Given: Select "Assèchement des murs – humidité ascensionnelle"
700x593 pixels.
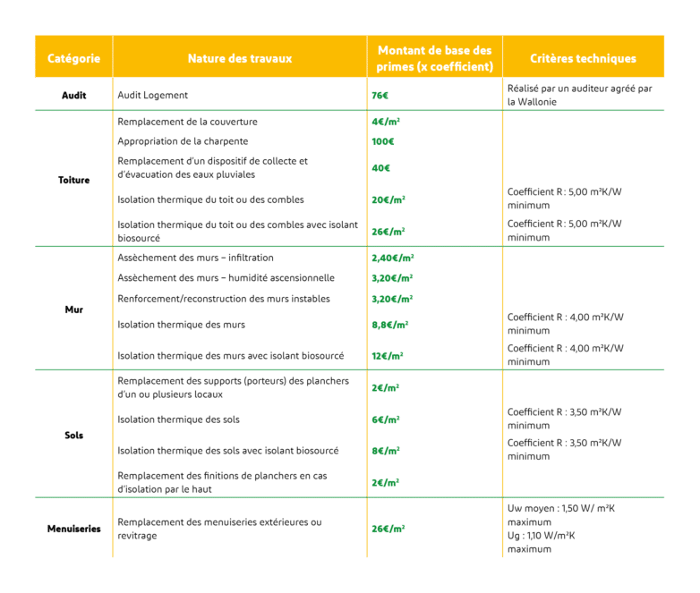Looking at the screenshot, I should click(x=226, y=277).
